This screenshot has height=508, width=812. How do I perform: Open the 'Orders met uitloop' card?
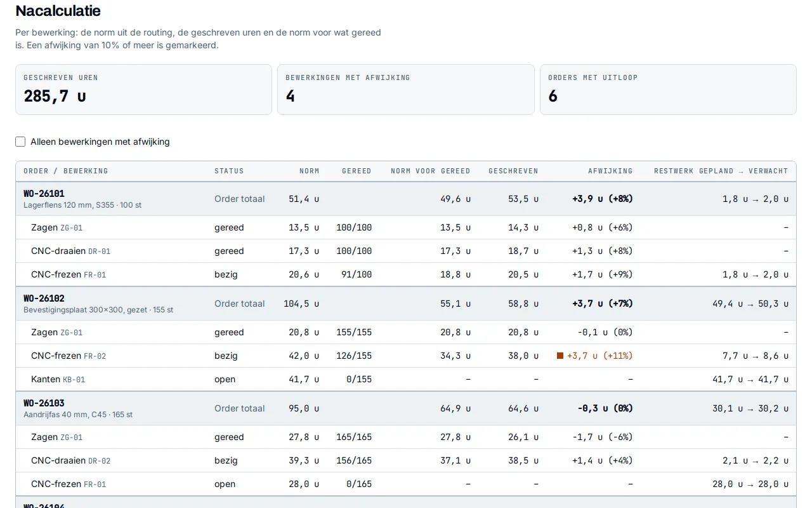668,90
